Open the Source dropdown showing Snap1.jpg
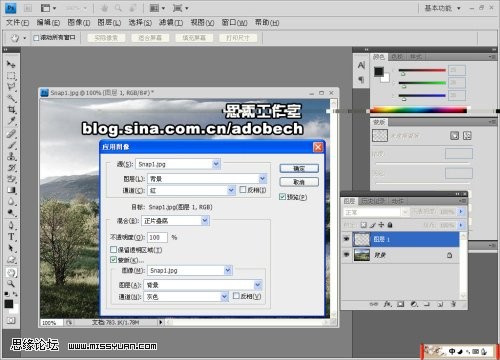The image size is (500, 360). point(178,164)
